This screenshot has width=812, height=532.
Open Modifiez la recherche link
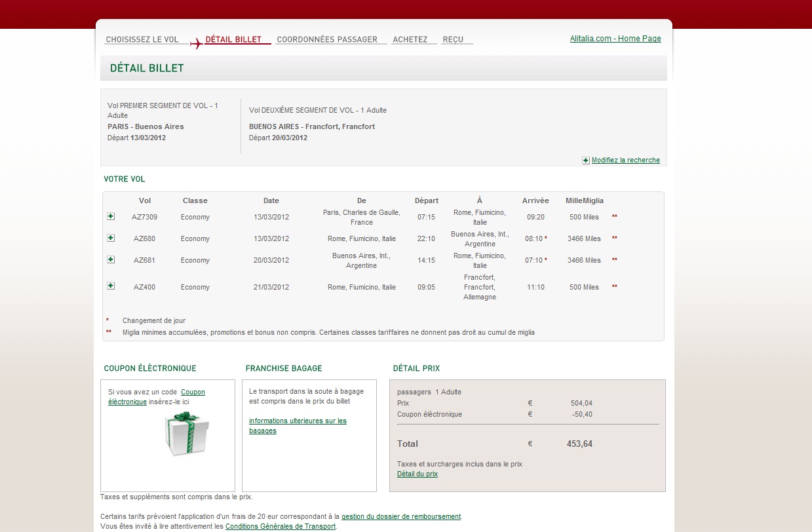coord(626,160)
